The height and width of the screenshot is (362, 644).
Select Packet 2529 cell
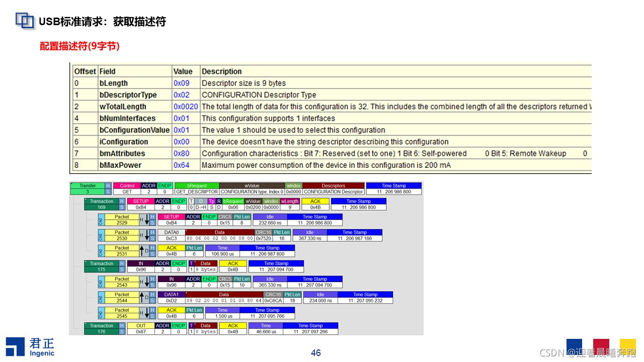[122, 220]
